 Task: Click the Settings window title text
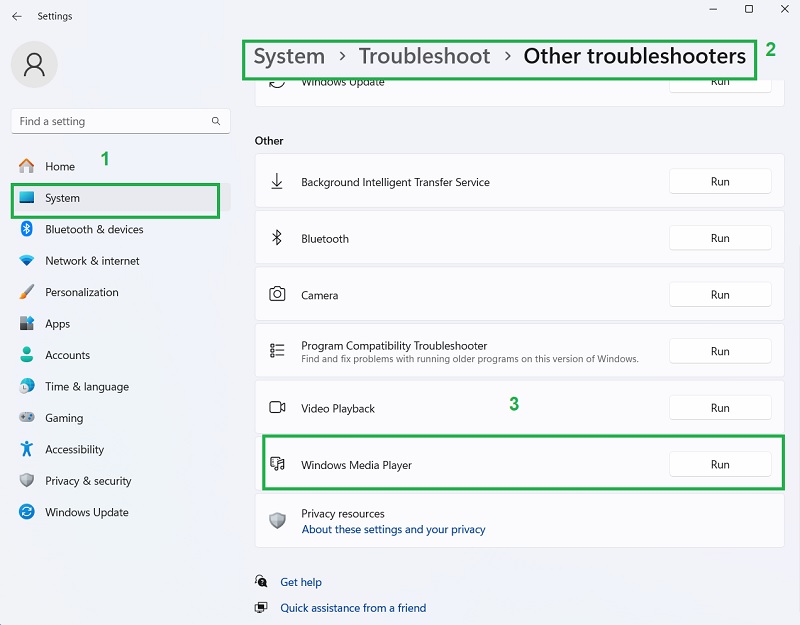pos(55,16)
